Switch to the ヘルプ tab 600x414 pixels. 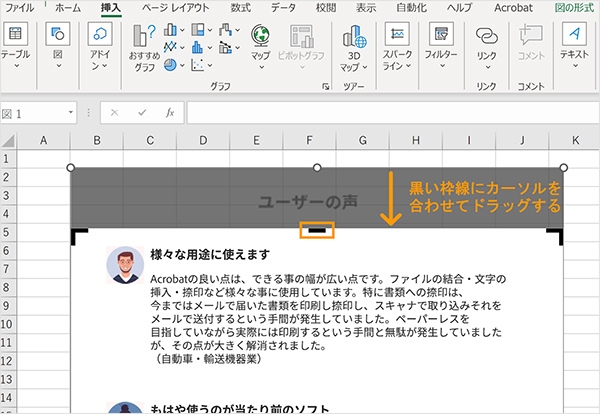(460, 8)
